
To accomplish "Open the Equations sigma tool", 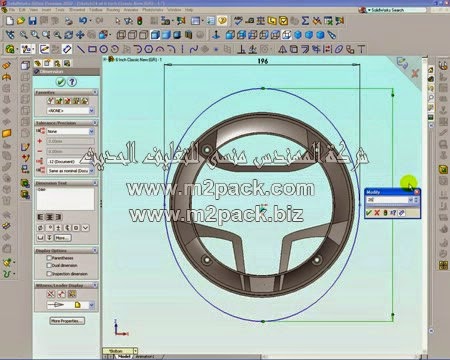I will coord(305,21).
